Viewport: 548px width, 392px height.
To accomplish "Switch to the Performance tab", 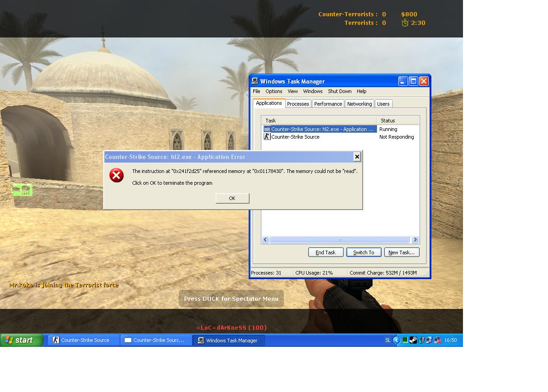I will pos(328,104).
